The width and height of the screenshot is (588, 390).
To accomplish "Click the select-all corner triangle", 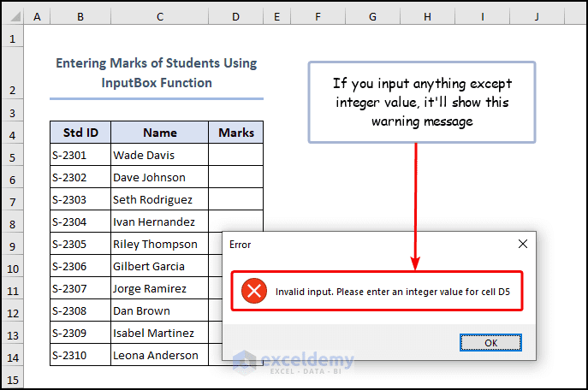I will tap(13, 16).
